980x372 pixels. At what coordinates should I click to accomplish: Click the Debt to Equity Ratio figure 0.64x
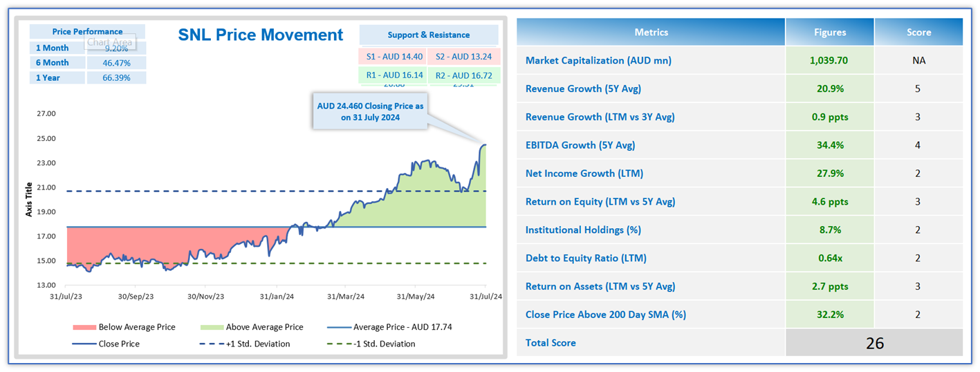point(829,258)
